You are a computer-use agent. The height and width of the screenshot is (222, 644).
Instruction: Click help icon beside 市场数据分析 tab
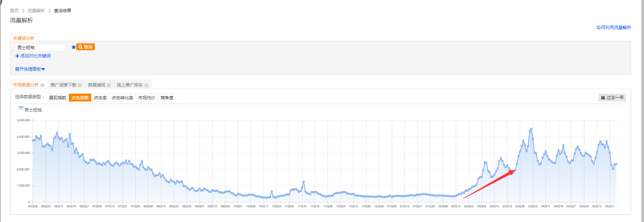[42, 85]
